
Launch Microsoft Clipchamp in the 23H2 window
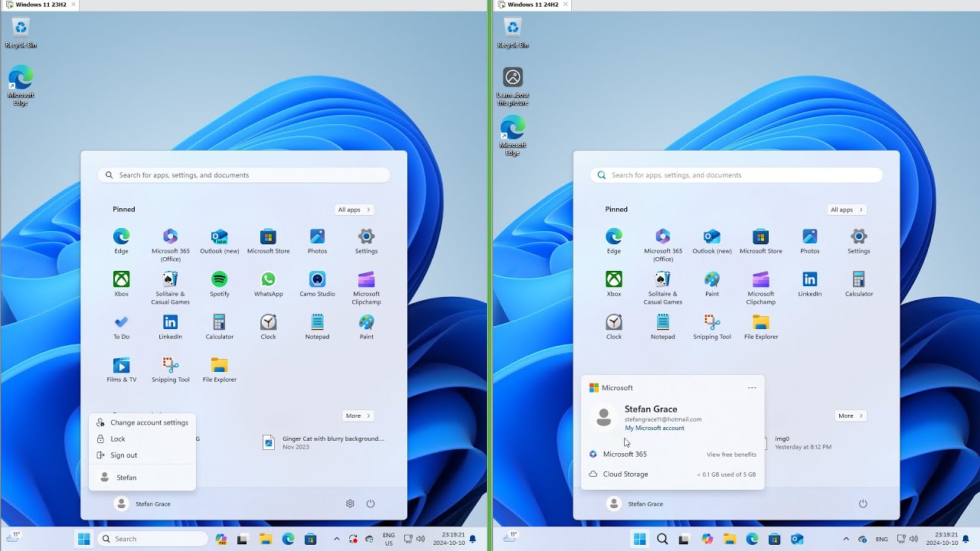(x=366, y=288)
